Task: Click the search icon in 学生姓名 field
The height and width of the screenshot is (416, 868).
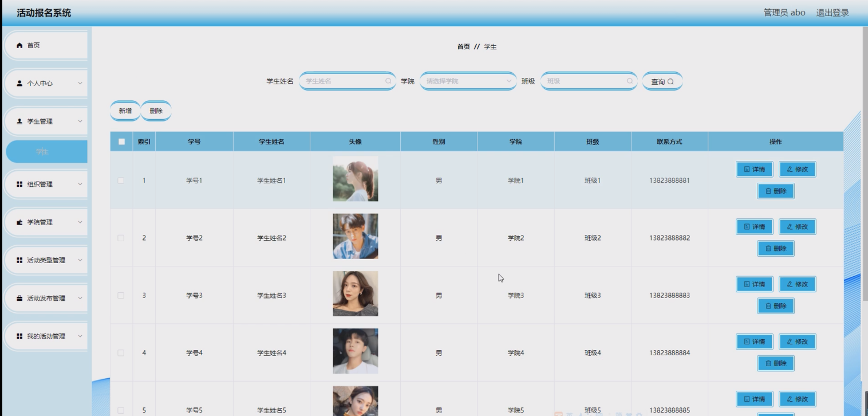Action: tap(388, 81)
